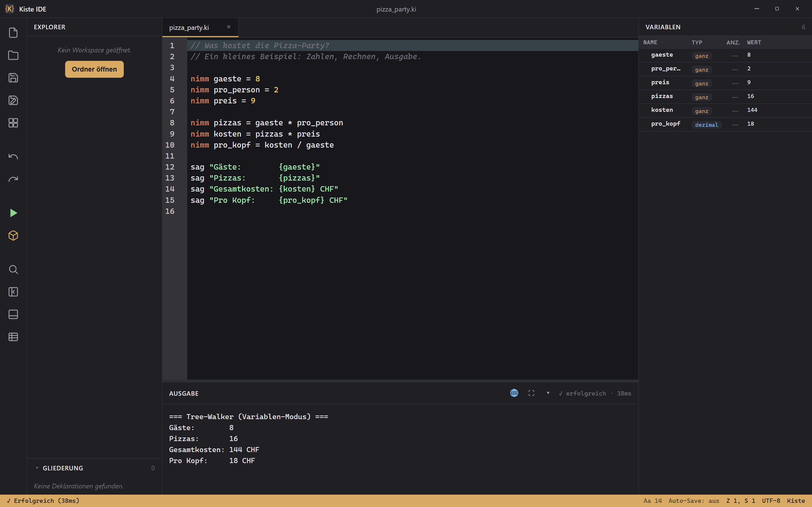
Task: Click the redo arrow icon
Action: click(x=13, y=179)
